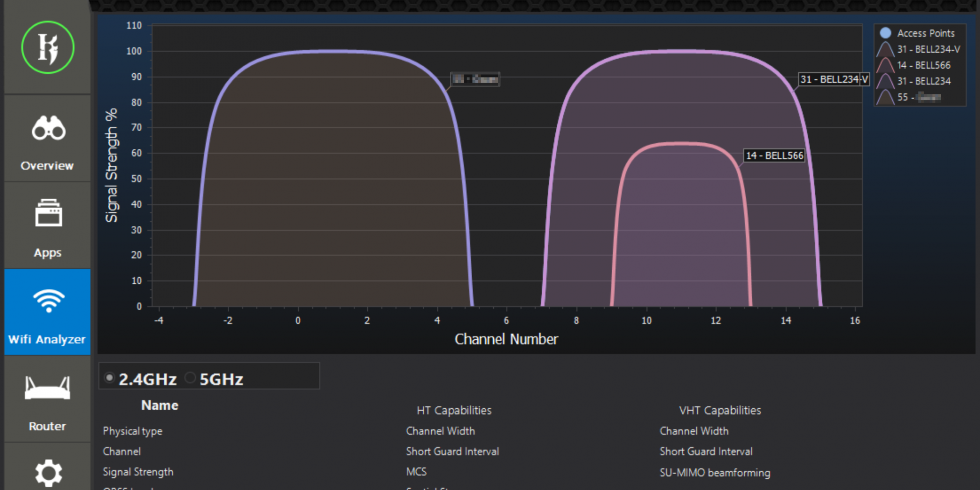Click the Overview tab label
The image size is (980, 490).
pos(47,166)
